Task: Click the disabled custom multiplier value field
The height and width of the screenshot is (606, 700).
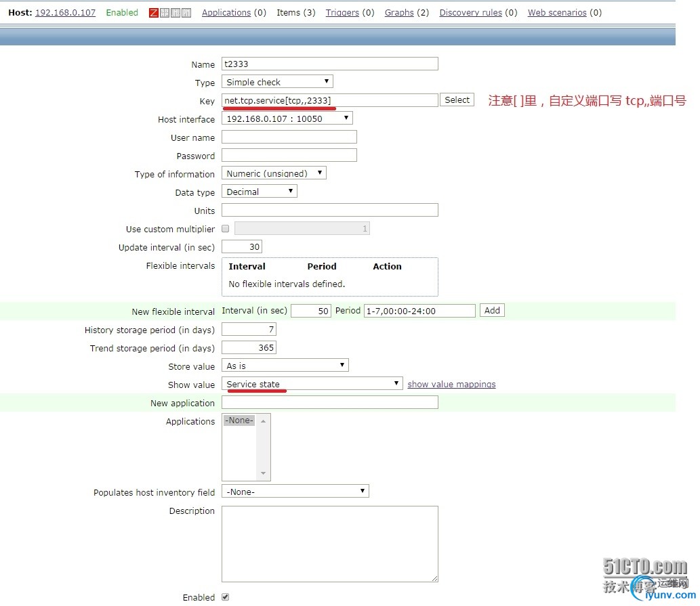Action: tap(302, 228)
